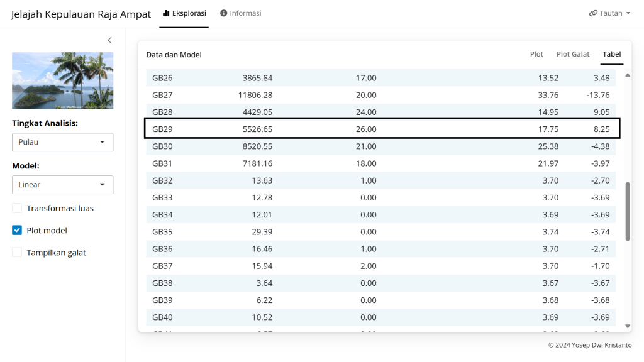
Task: Toggle the Tampilkan galat checkbox
Action: click(x=18, y=253)
